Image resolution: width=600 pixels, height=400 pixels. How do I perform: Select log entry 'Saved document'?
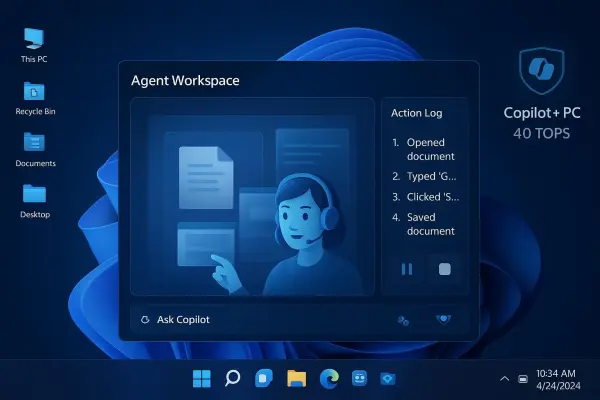[423, 224]
